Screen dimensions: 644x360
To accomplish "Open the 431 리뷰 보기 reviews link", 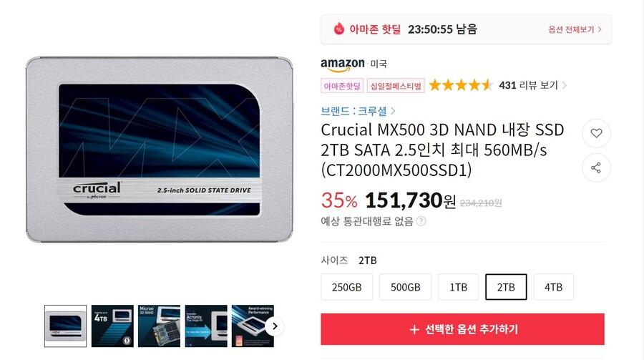I will [x=532, y=85].
